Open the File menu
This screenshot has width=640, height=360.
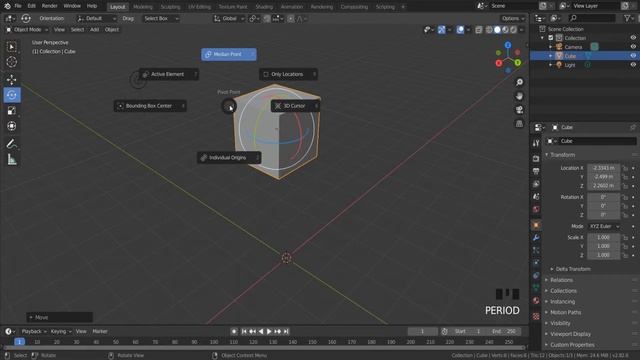pos(18,6)
